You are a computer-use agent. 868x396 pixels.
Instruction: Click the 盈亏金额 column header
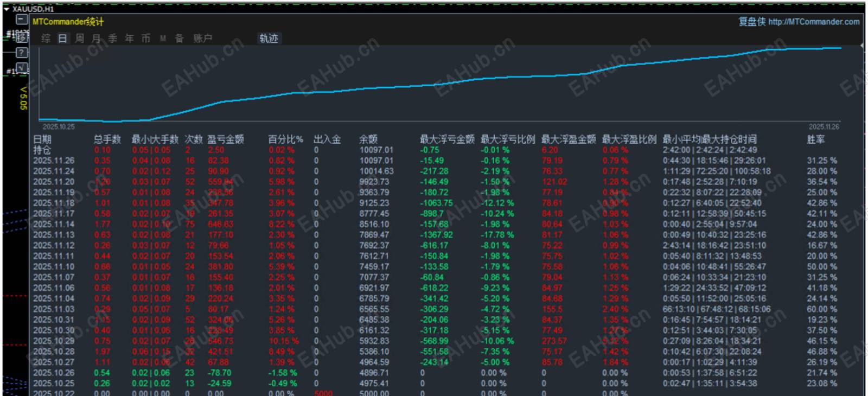point(226,139)
